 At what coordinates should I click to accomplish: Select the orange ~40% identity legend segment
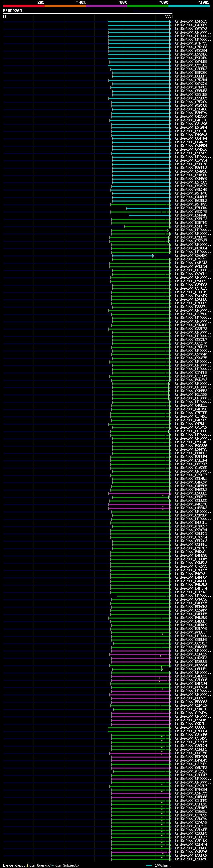coord(65,6)
